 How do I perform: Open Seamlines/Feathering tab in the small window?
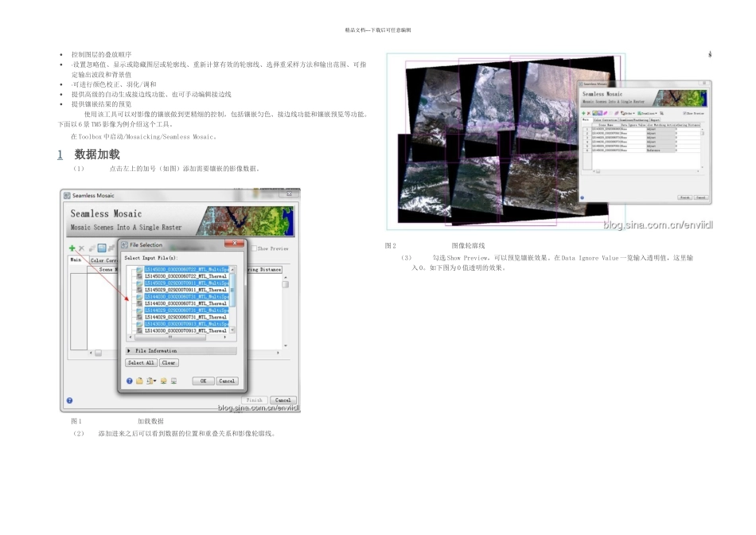click(x=634, y=120)
